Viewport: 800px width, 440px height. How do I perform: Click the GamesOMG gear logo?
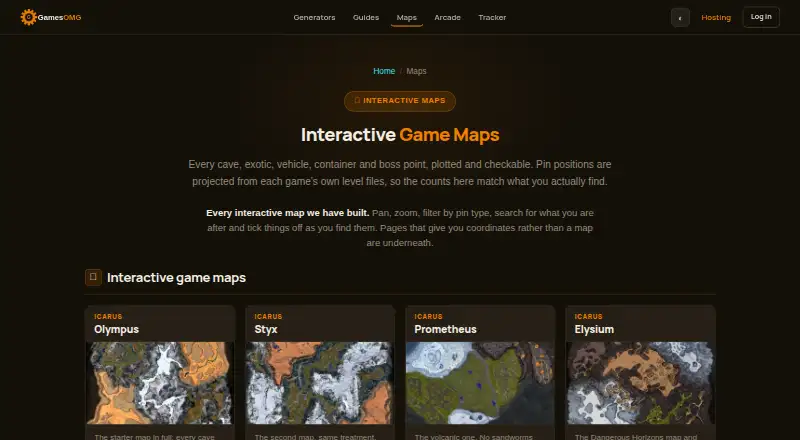click(x=29, y=17)
